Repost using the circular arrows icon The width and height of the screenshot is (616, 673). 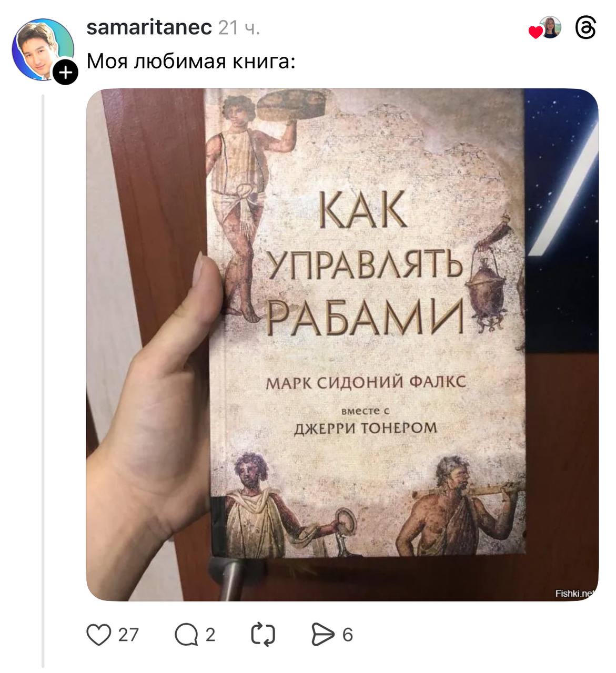[x=262, y=635]
